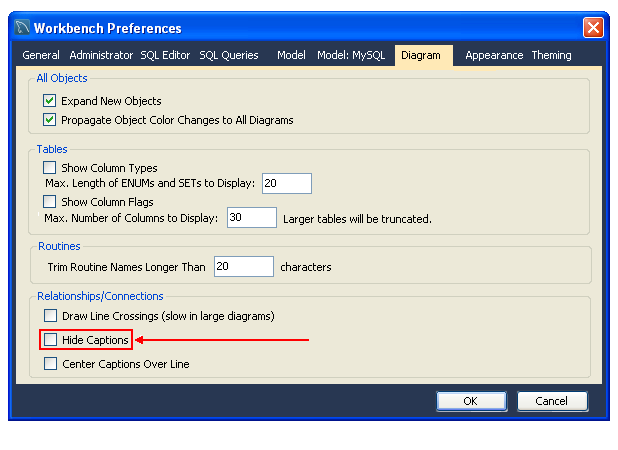Screen dimensions: 618x450
Task: Open the Model tab
Action: [x=291, y=55]
